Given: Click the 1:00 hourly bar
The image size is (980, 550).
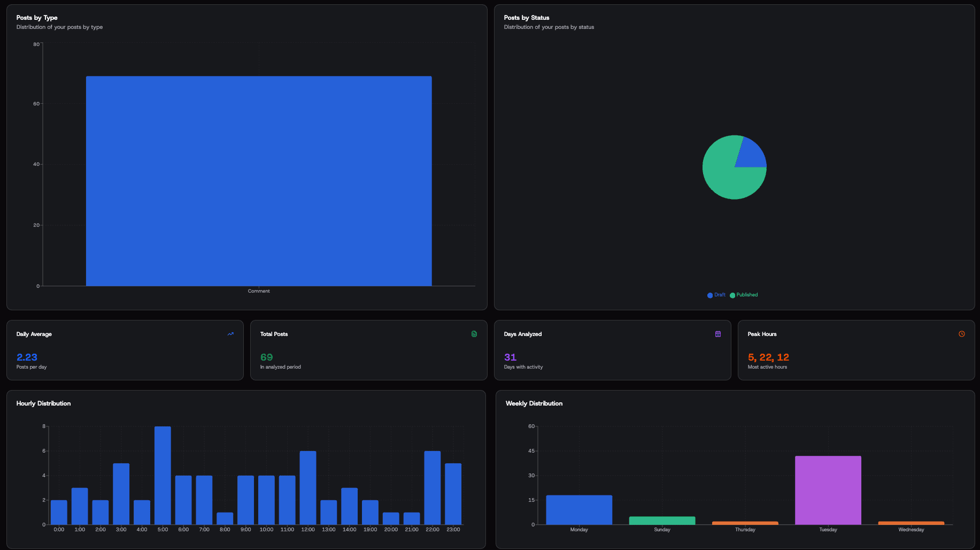Looking at the screenshot, I should pyautogui.click(x=80, y=506).
